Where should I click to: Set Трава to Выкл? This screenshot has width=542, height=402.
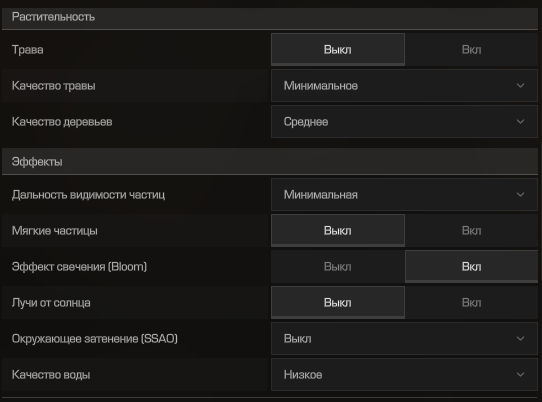(338, 49)
